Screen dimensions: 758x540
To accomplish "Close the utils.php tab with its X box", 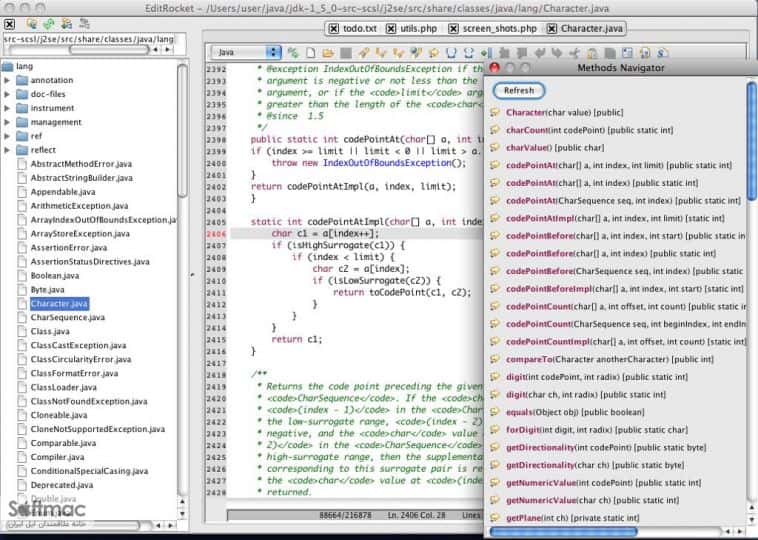I will click(391, 29).
